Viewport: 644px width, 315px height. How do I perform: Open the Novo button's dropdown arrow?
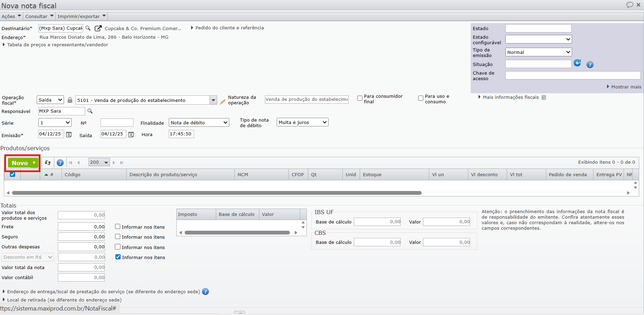[x=34, y=163]
